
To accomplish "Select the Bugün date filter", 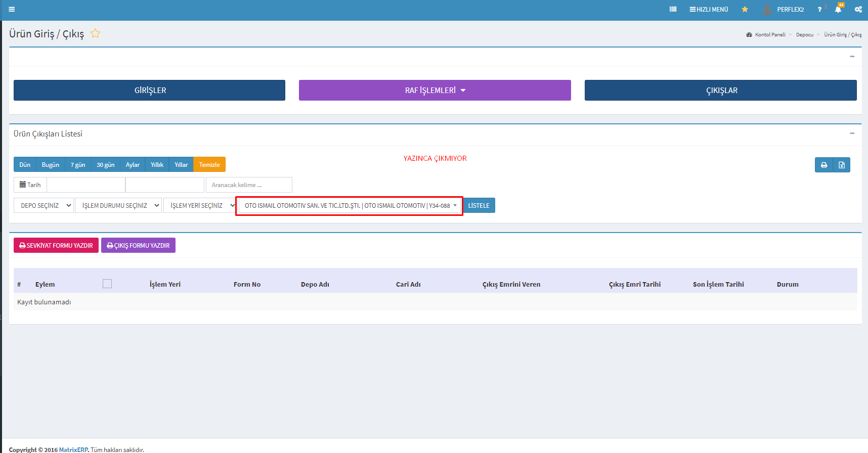I will pos(51,165).
